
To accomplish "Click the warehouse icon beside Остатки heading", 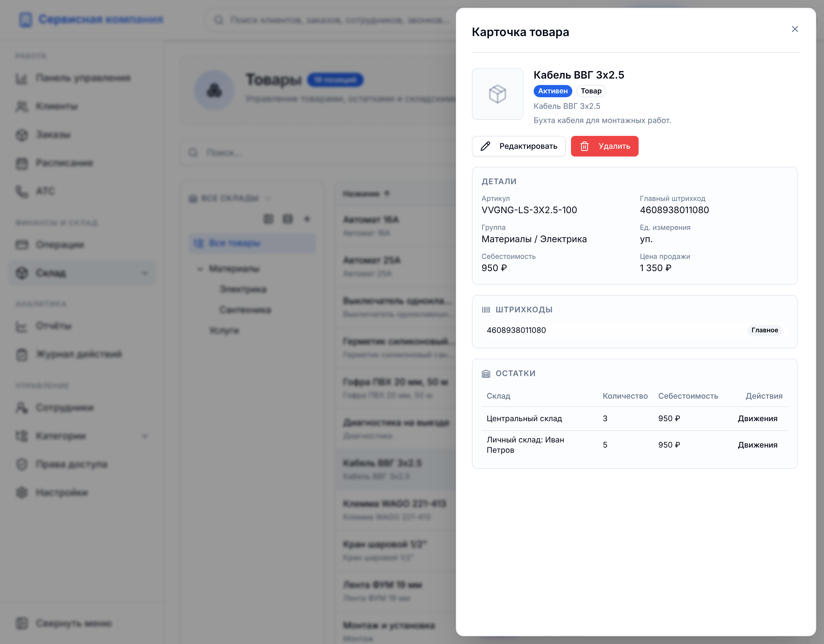I will (x=486, y=374).
